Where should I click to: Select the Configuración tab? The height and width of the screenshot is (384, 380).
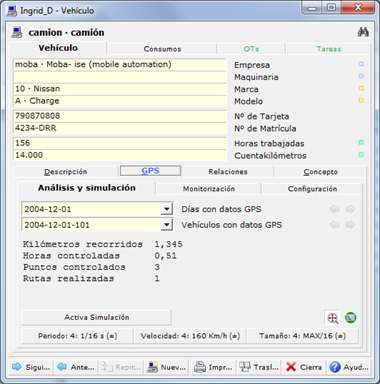click(x=312, y=189)
